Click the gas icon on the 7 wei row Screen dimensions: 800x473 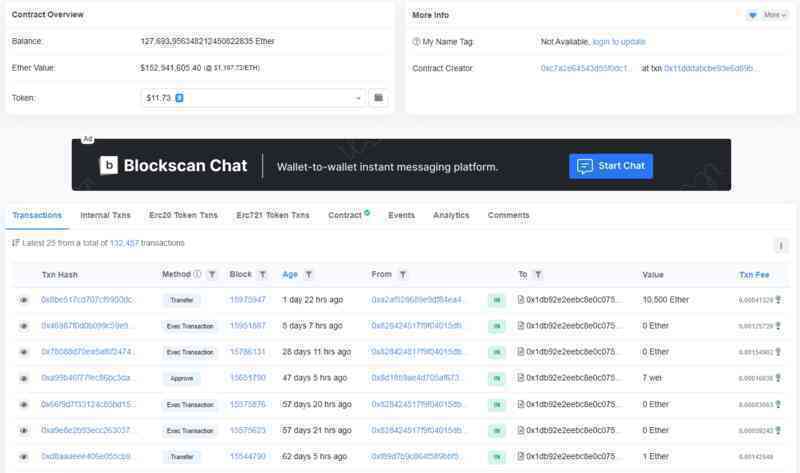779,379
